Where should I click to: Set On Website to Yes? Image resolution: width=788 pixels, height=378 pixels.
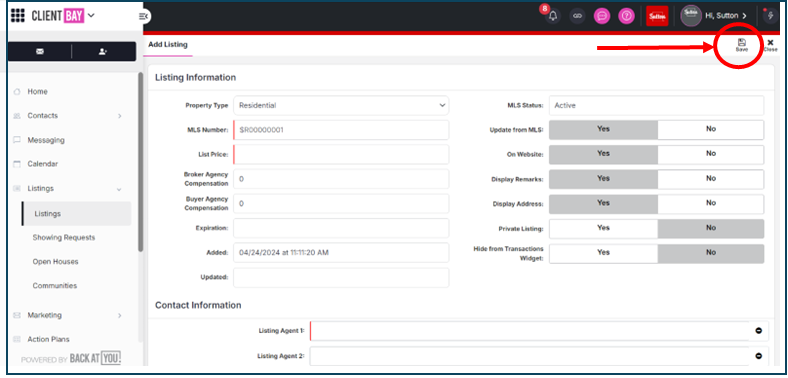click(x=603, y=154)
